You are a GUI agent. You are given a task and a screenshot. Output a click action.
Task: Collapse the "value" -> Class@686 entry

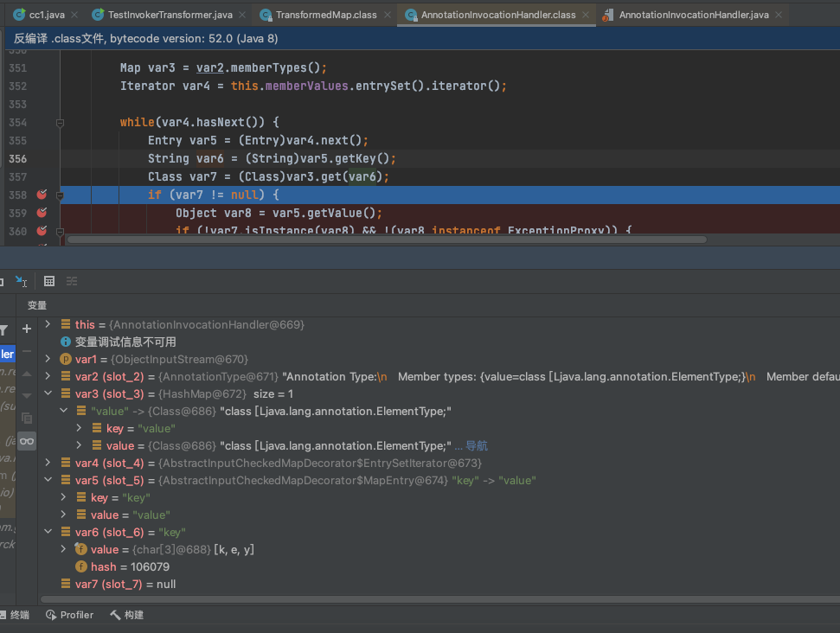pos(63,411)
